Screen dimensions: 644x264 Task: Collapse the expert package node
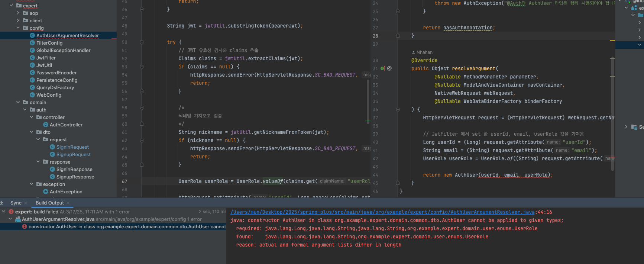(x=11, y=6)
